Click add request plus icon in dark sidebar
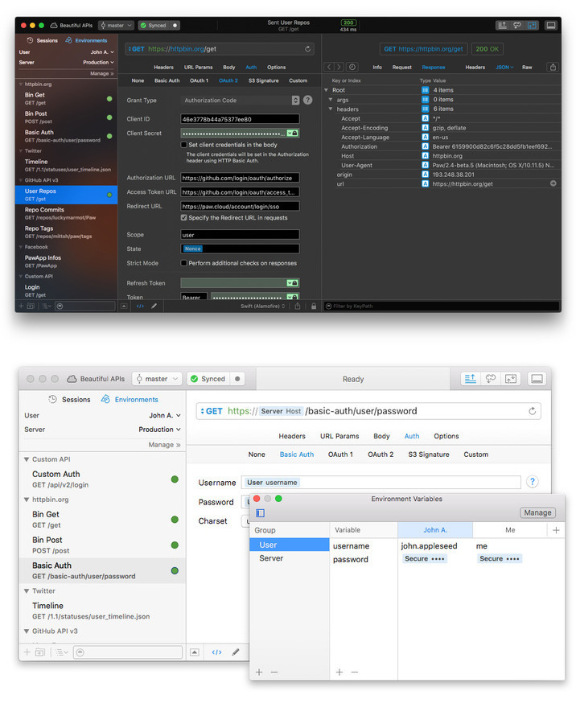Image resolution: width=576 pixels, height=728 pixels. click(21, 306)
